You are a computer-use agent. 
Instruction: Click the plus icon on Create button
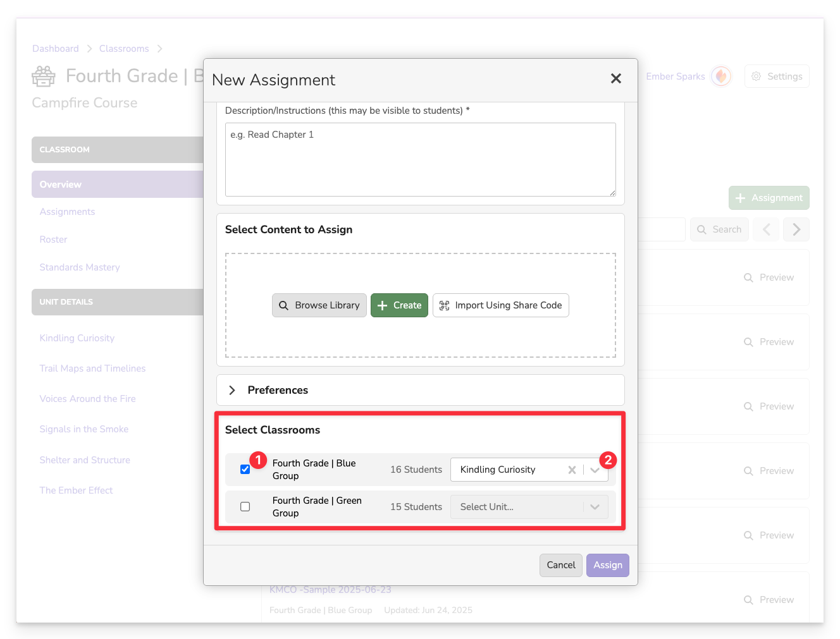click(382, 305)
